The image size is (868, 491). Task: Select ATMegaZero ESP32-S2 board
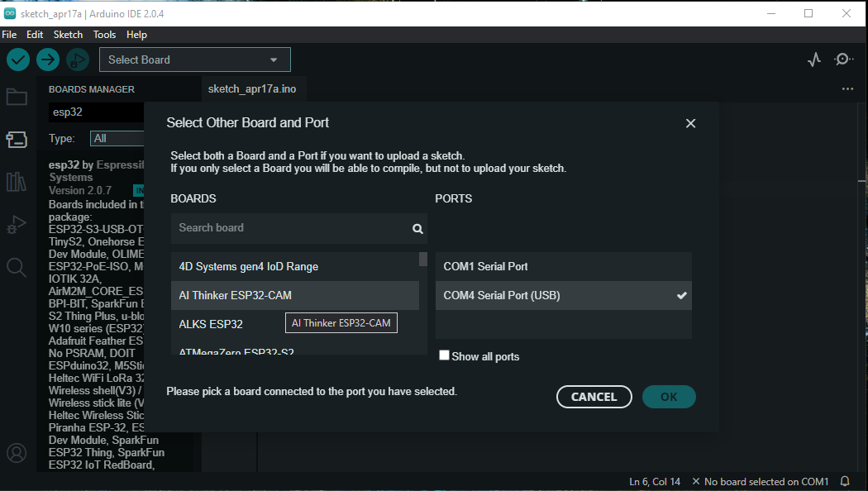(295, 349)
